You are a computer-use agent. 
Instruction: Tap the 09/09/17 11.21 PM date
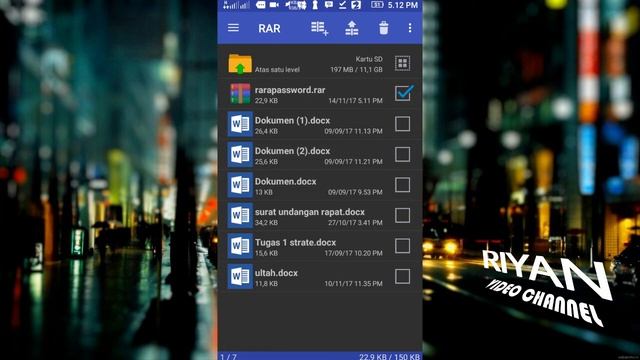(353, 162)
